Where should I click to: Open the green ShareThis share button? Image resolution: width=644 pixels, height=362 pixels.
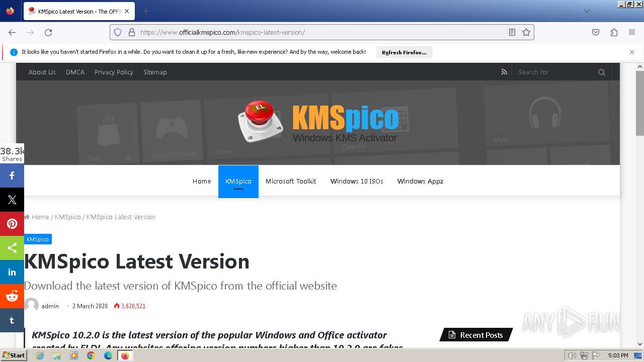point(12,248)
